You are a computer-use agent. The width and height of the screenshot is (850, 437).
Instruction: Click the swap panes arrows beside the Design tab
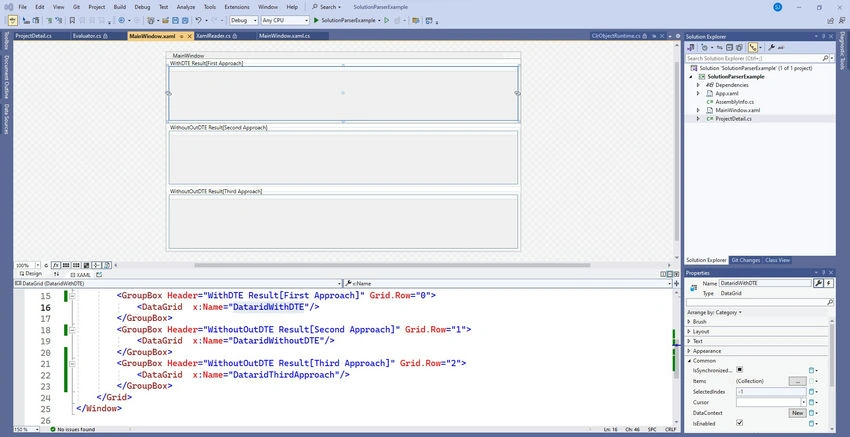(56, 274)
